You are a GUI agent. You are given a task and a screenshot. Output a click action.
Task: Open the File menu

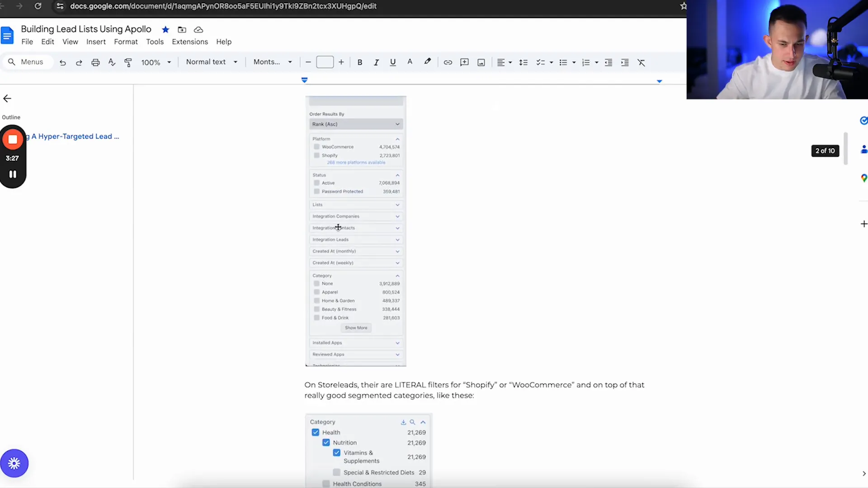27,42
